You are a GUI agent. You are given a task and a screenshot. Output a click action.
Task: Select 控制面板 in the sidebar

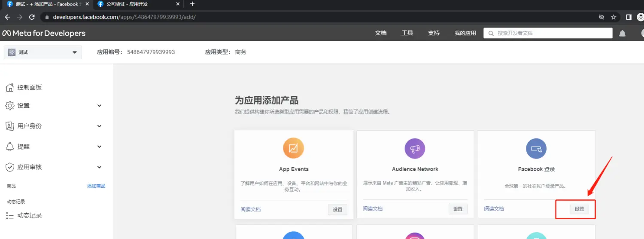pos(30,87)
